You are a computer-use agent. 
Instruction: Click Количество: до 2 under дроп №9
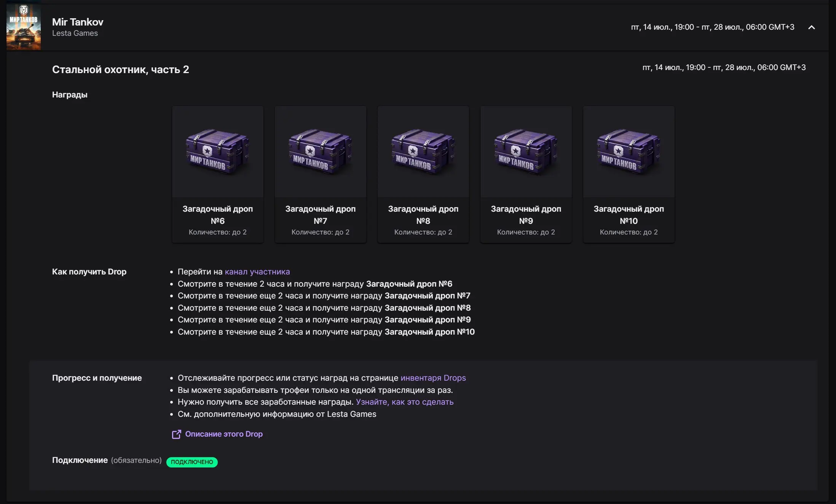[526, 232]
